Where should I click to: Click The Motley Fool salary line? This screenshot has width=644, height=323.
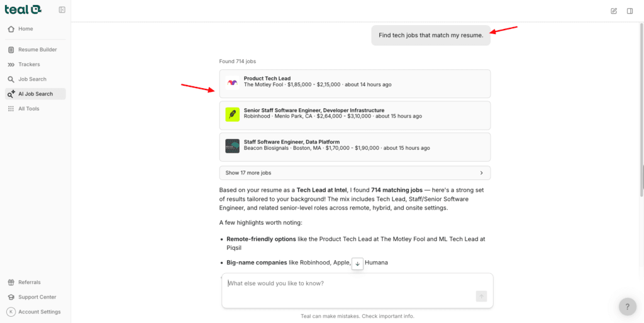(318, 84)
